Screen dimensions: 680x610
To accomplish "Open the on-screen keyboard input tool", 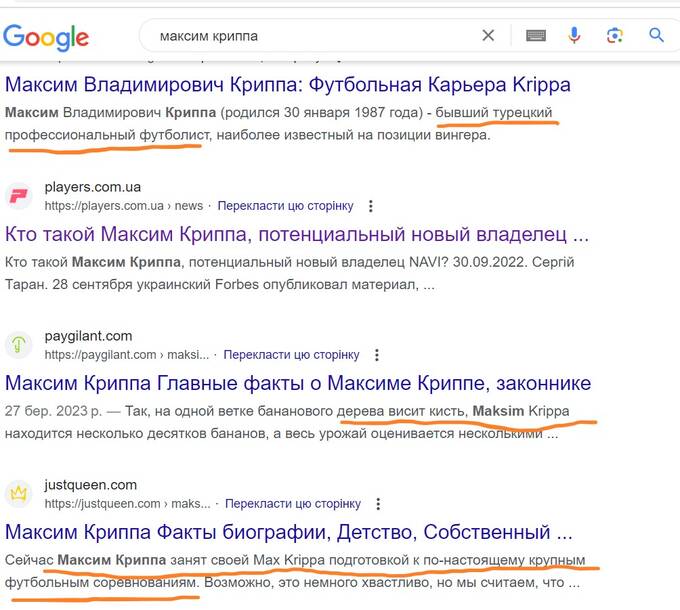I will [x=536, y=36].
